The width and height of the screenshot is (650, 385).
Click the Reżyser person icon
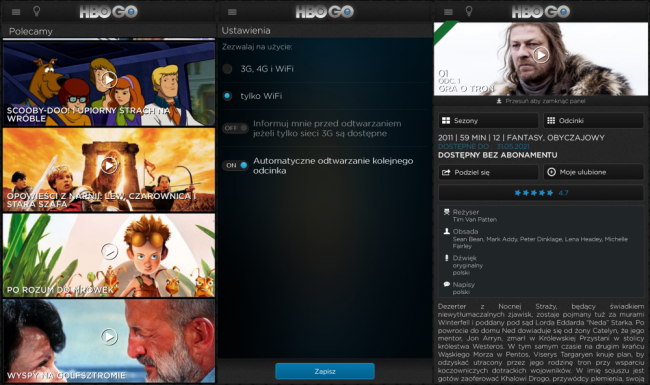(446, 212)
